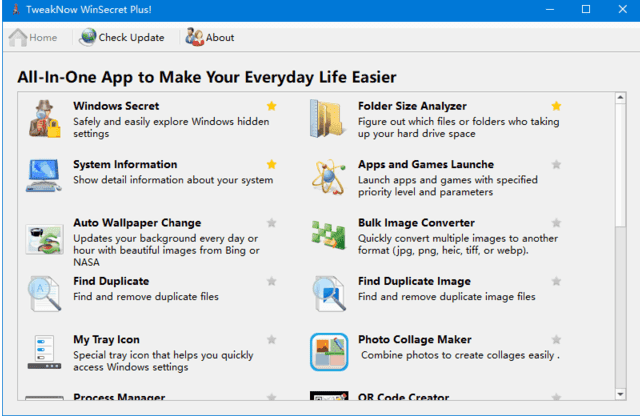This screenshot has height=419, width=640.
Task: Click the scrollbar down arrow
Action: (x=620, y=395)
